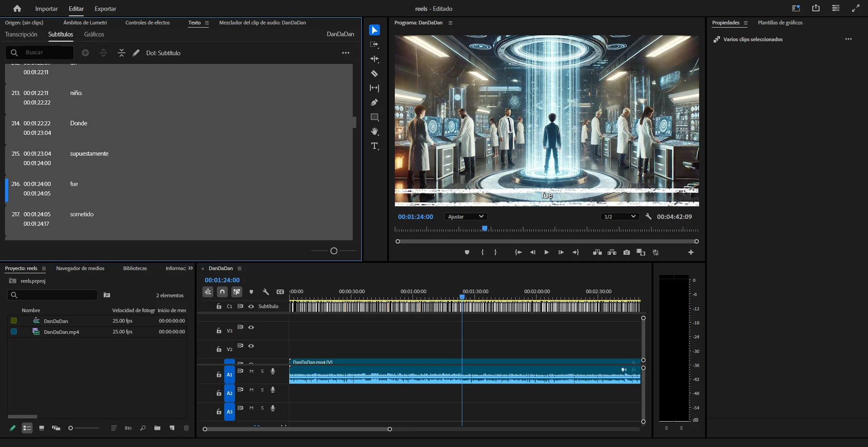Select the Type tool

click(x=374, y=146)
